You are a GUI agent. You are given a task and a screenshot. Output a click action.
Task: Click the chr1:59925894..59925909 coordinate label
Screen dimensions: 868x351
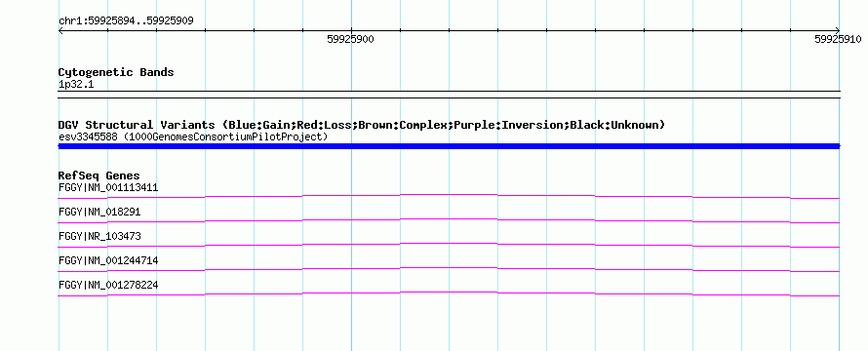126,21
